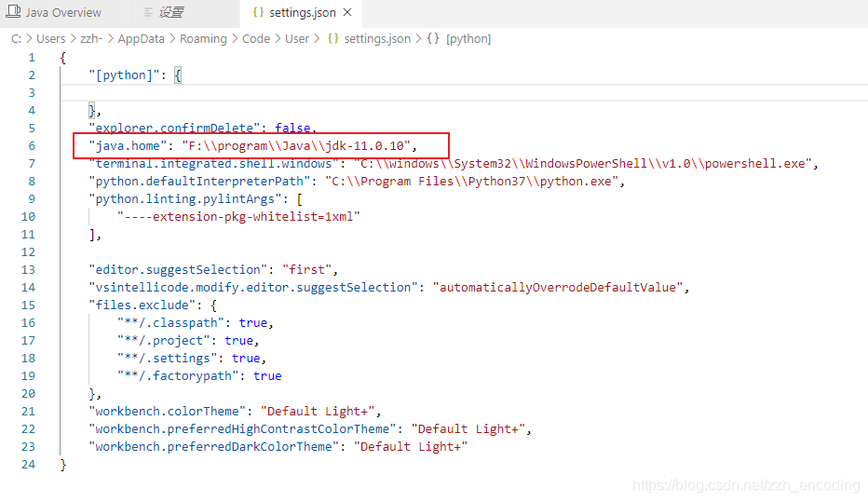Viewport: 868px width, 502px height.
Task: Select the Roaming breadcrumb
Action: point(203,39)
